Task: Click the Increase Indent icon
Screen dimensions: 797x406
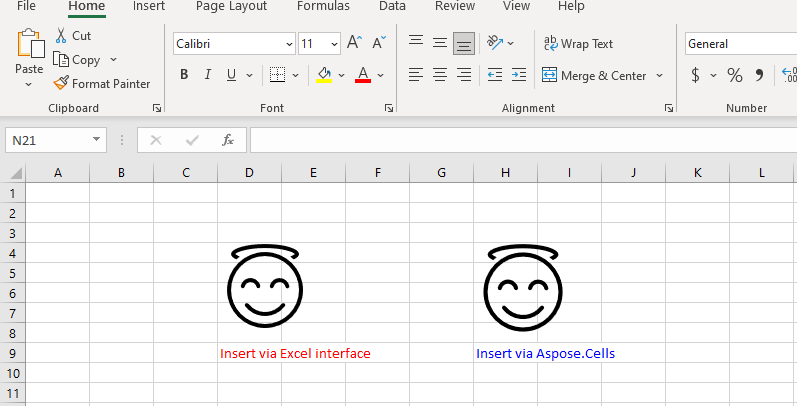Action: point(518,75)
